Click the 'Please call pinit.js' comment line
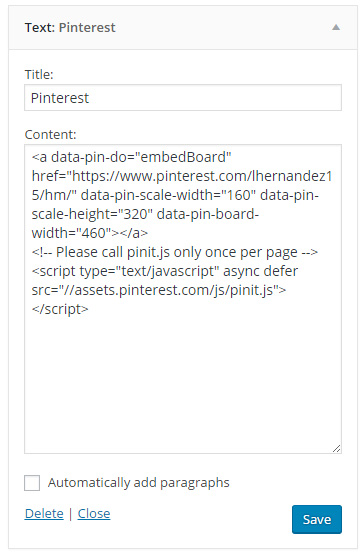364x557 pixels. coord(174,252)
